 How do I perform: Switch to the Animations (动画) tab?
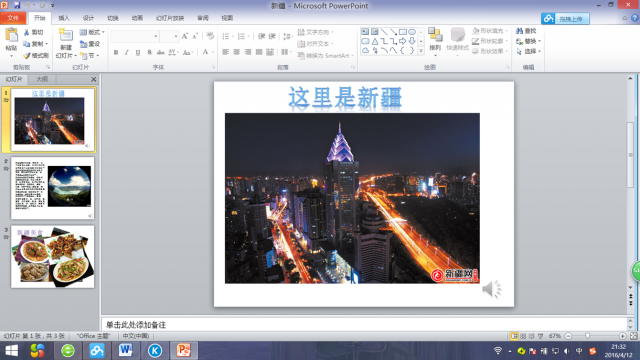click(x=138, y=18)
